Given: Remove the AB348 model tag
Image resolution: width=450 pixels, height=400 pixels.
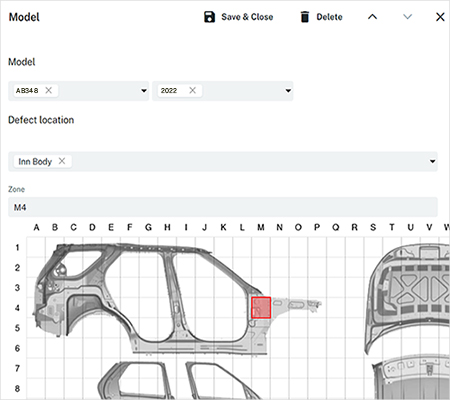Looking at the screenshot, I should point(49,90).
